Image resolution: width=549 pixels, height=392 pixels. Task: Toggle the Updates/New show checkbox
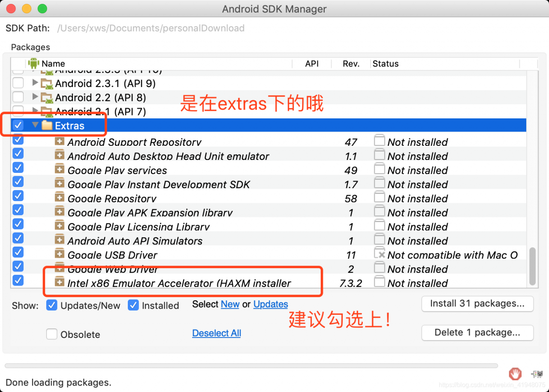click(x=52, y=305)
